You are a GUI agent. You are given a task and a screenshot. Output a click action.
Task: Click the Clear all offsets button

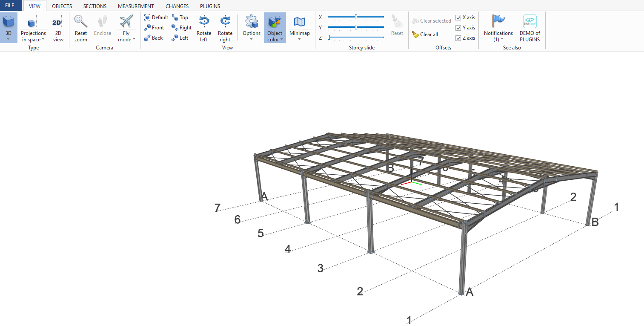(425, 35)
